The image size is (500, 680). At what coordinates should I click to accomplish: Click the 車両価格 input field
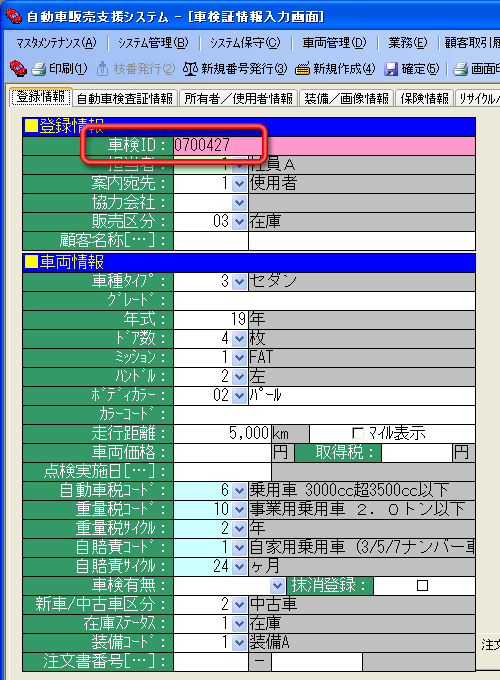pos(222,452)
